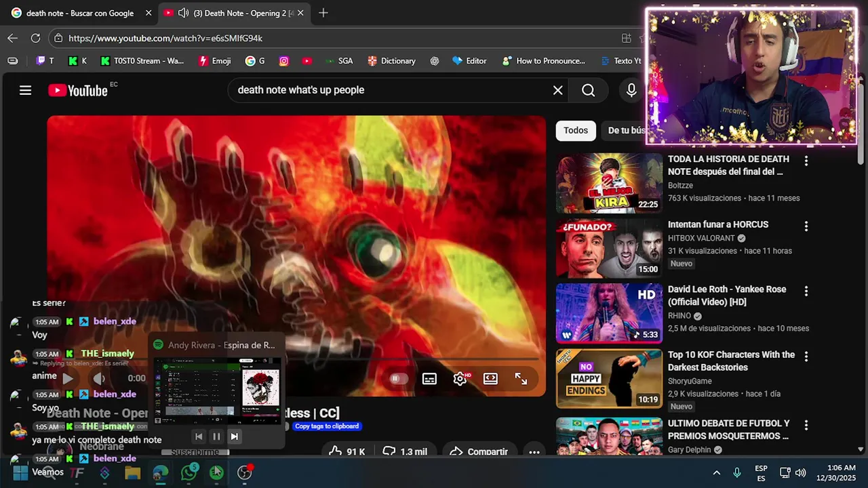Open player settings gear menu
The width and height of the screenshot is (868, 488).
click(460, 379)
